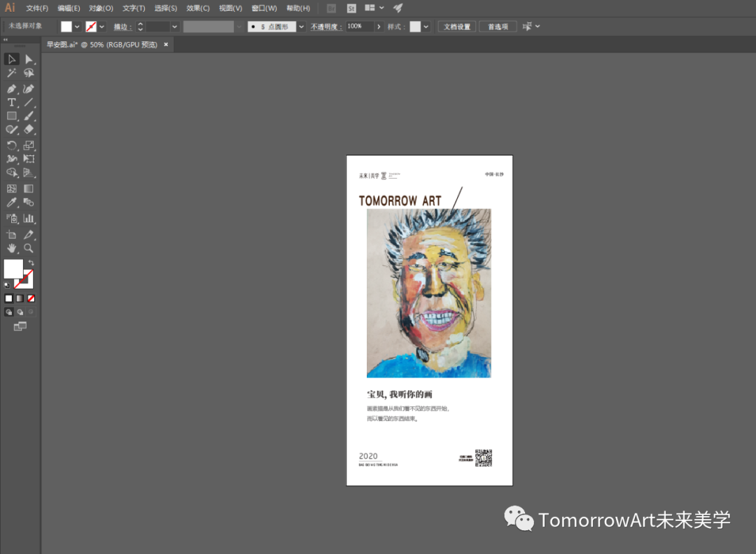Select the Selection tool (black arrow)
Viewport: 756px width, 554px height.
(12, 60)
